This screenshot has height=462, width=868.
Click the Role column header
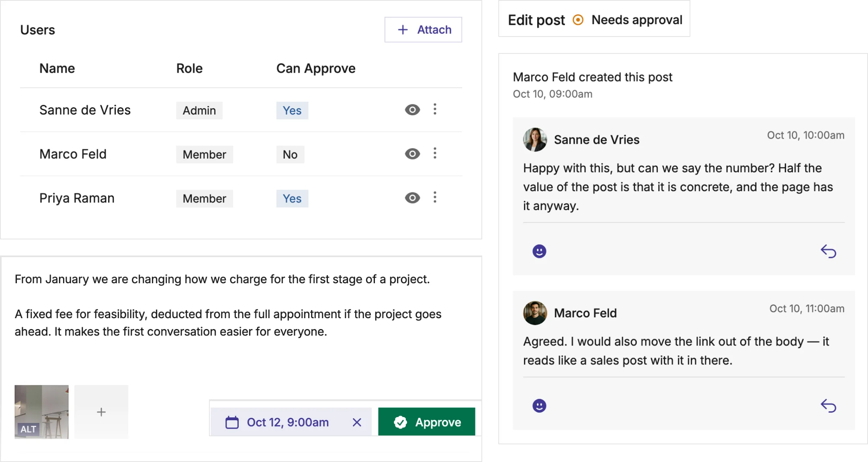(x=189, y=68)
